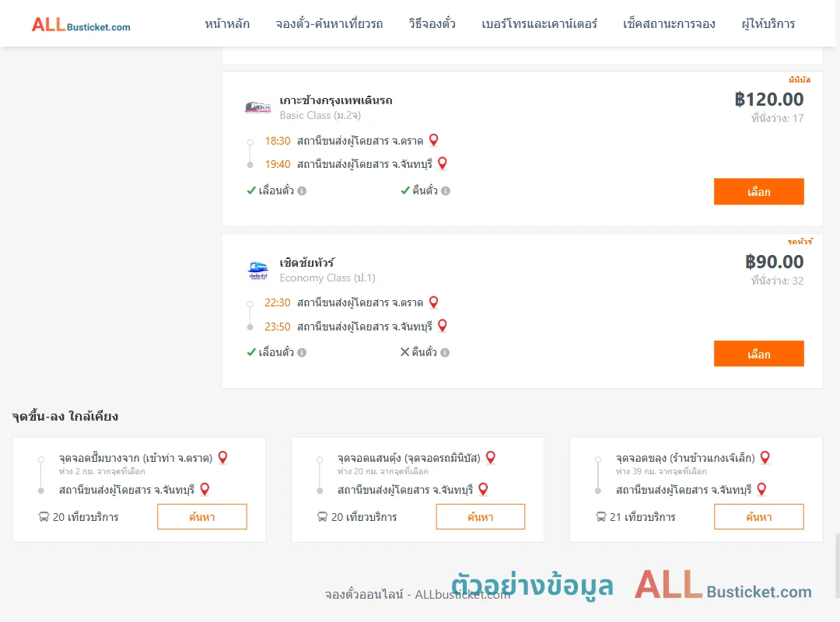The height and width of the screenshot is (622, 840).
Task: Select the ฿120.00 trip with เลือก button
Action: tap(758, 192)
